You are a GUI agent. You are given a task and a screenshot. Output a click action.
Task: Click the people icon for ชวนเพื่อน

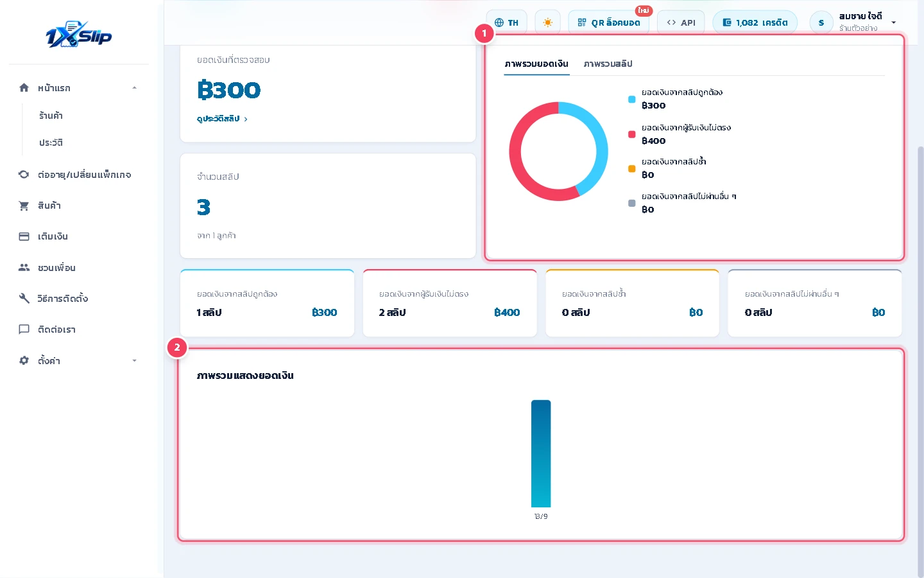[24, 267]
